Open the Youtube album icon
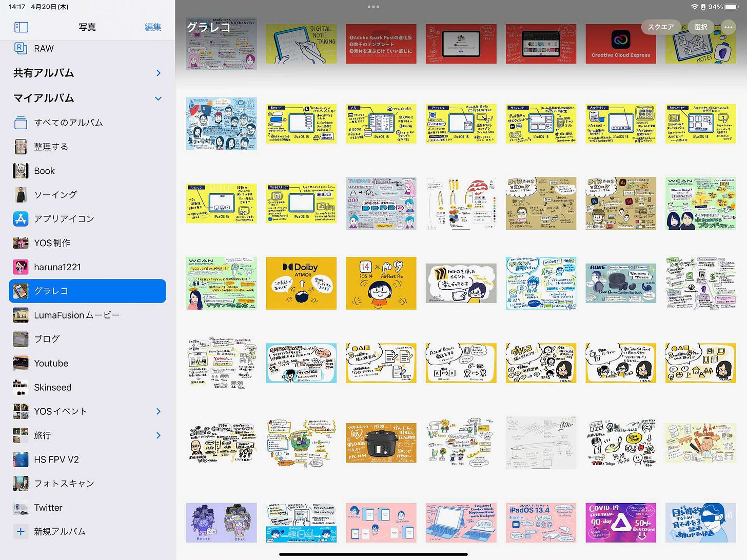Screen dimensions: 747x560 21,363
